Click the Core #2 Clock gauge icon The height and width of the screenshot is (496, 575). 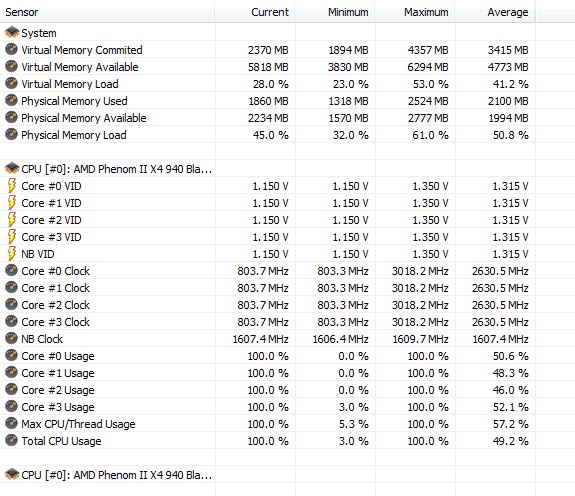[x=12, y=304]
